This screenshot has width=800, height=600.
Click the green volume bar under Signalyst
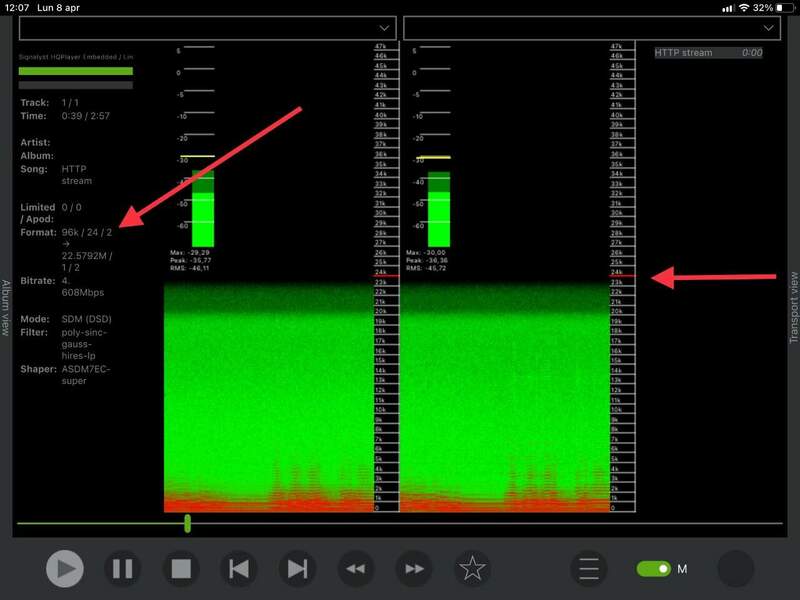[x=76, y=71]
